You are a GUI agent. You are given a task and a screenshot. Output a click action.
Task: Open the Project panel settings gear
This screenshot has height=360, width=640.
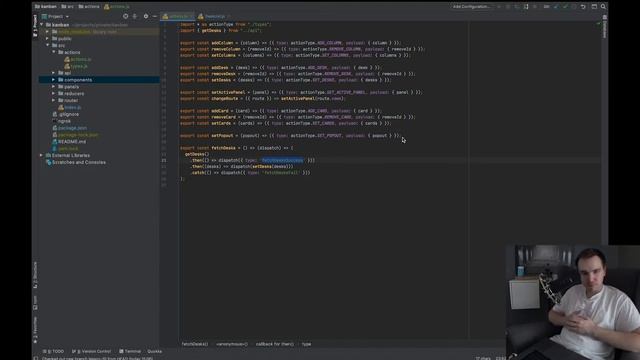(x=146, y=16)
